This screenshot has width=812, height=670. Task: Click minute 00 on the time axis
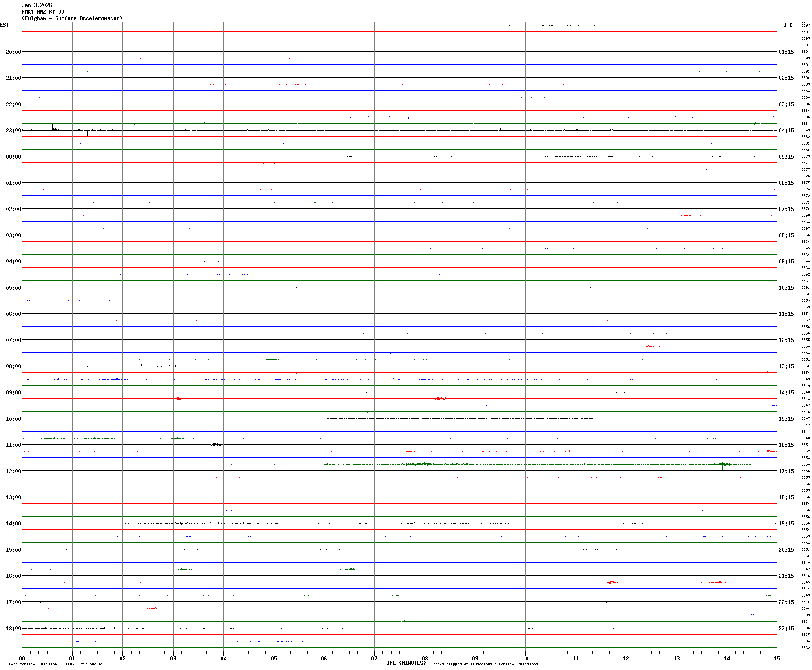[x=22, y=658]
